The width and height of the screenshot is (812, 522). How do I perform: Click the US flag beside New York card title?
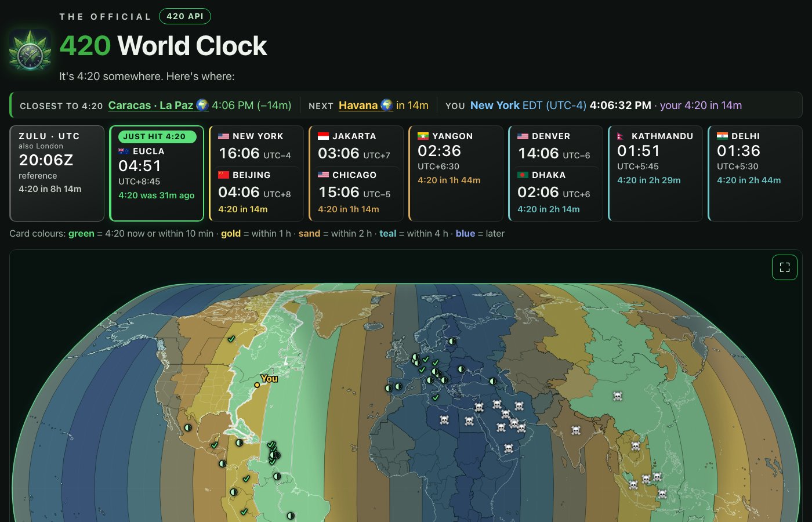pyautogui.click(x=223, y=136)
